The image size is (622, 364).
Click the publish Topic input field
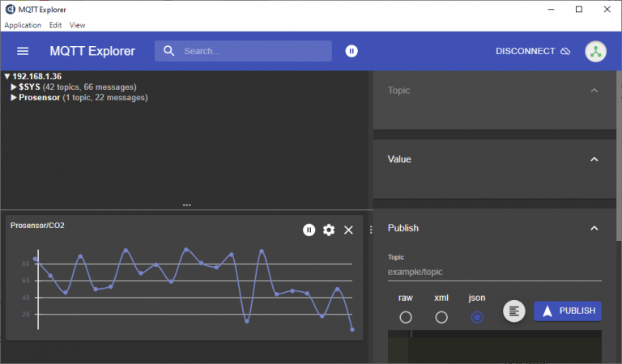[x=494, y=272]
